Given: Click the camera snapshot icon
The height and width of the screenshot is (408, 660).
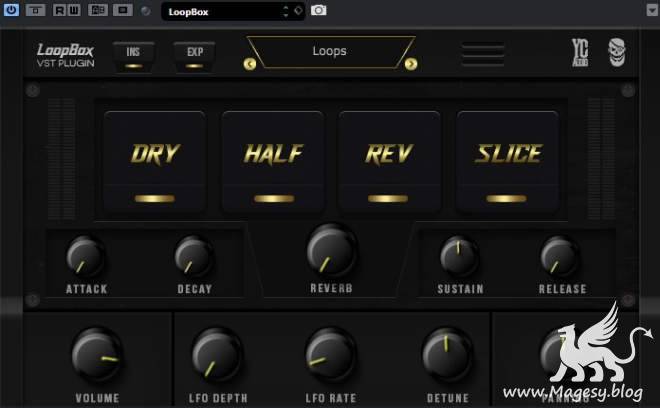Looking at the screenshot, I should [x=319, y=10].
